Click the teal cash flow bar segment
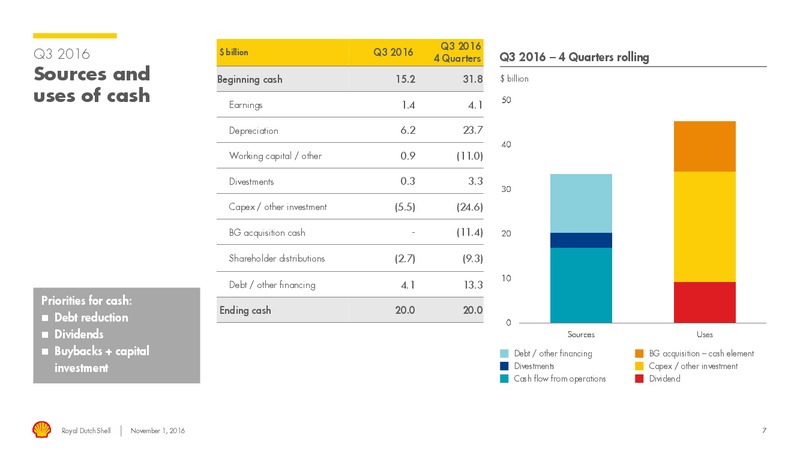This screenshot has width=800, height=450. click(x=581, y=285)
